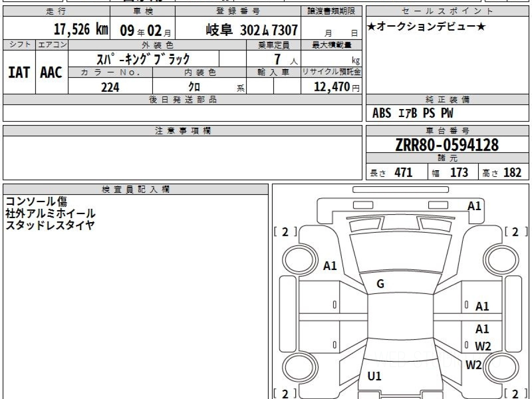Click the ★オークションデビュー★ sales point text
Viewport: 532px width, 399px height.
(x=426, y=27)
